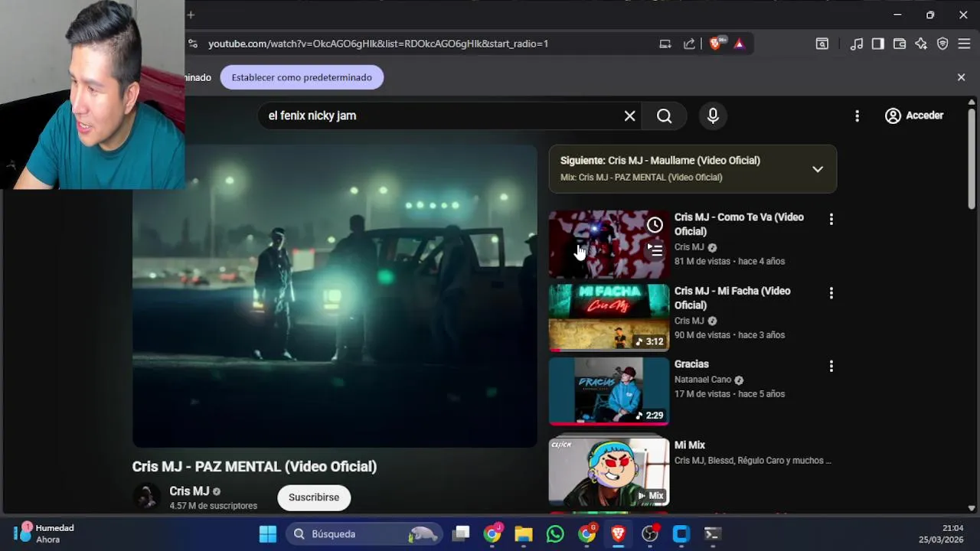The width and height of the screenshot is (980, 551).
Task: Click the YouTube search magnifier button
Action: tap(664, 116)
